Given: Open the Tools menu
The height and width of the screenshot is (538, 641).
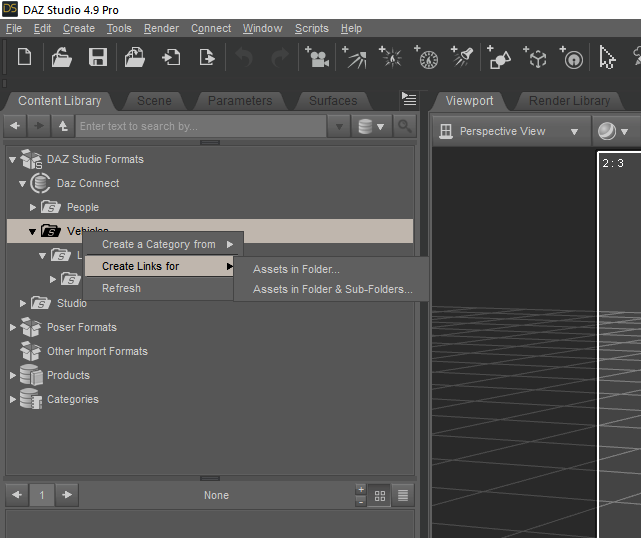Looking at the screenshot, I should pyautogui.click(x=119, y=28).
